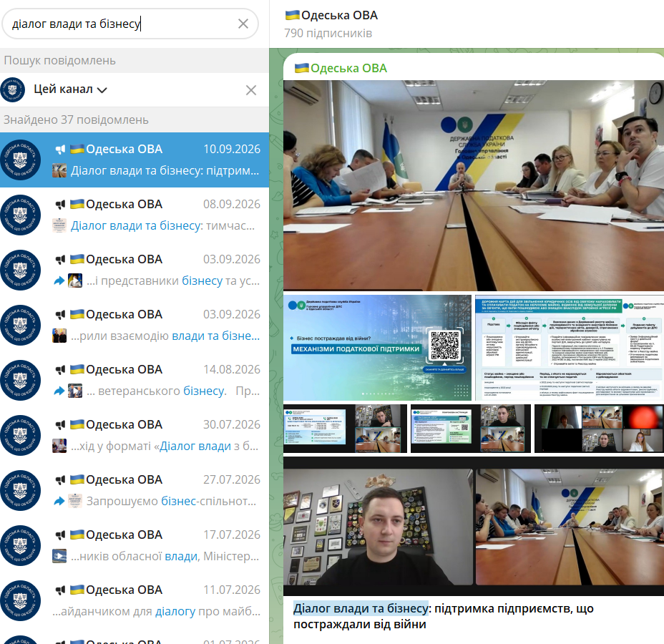
Task: Open the roadmap table slide image
Action: tap(570, 348)
